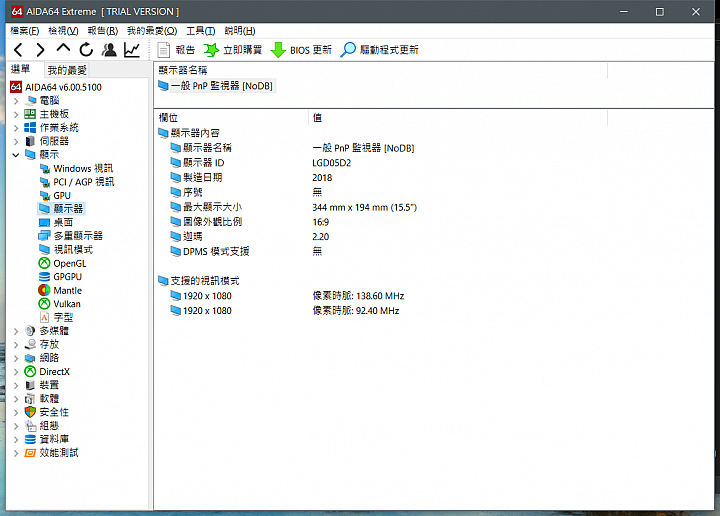This screenshot has height=516, width=720.
Task: Select the 字型 fonts tree item
Action: [x=56, y=317]
